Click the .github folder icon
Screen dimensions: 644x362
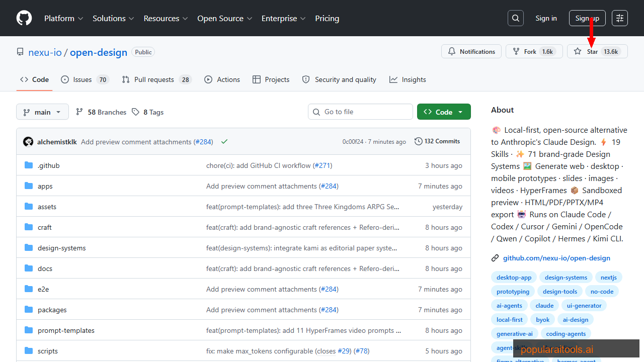(x=29, y=165)
